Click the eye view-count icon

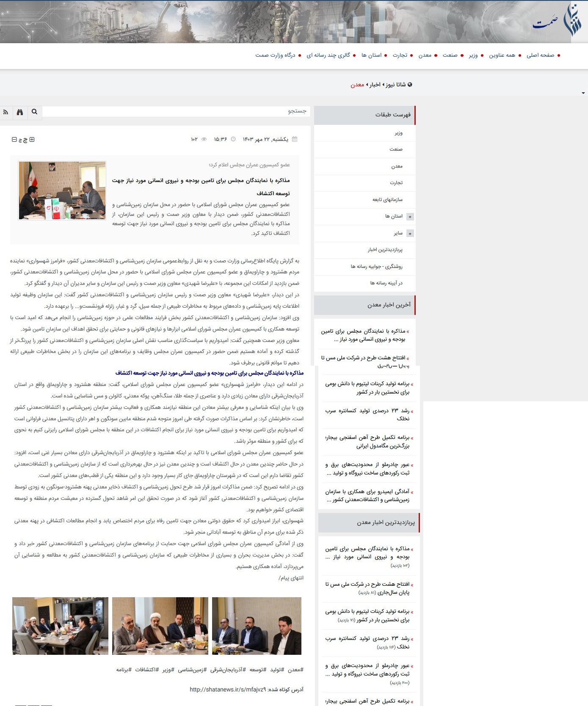[204, 139]
